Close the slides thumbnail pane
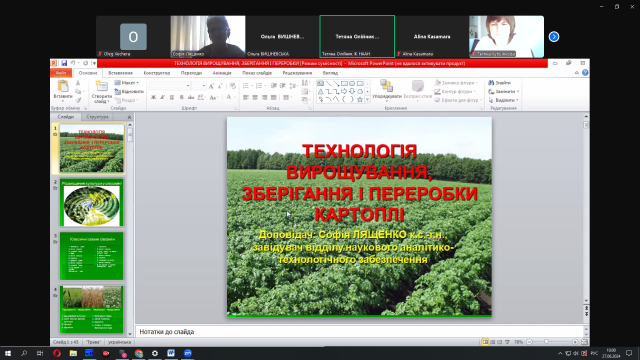The width and height of the screenshot is (640, 360). click(x=129, y=117)
